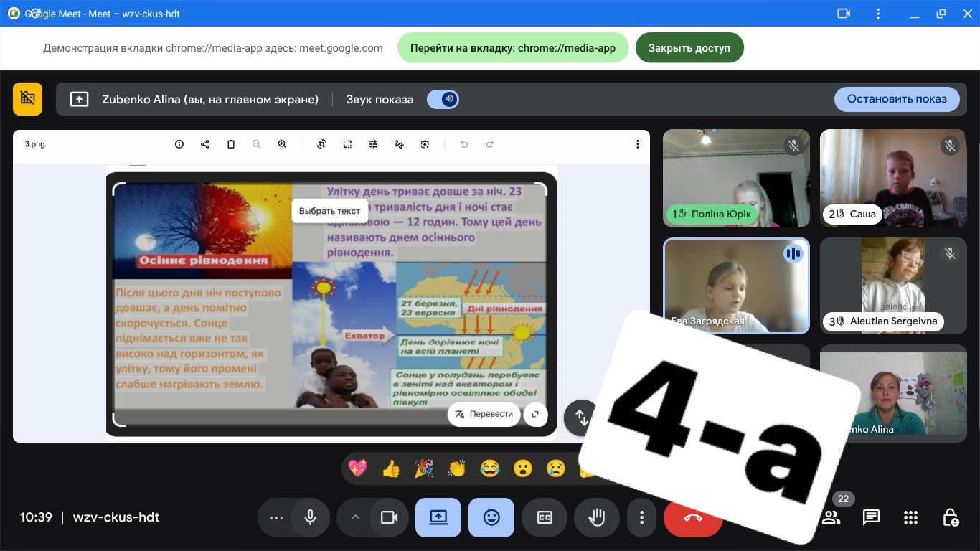Open the participants list showing 22
This screenshot has height=551, width=980.
831,517
